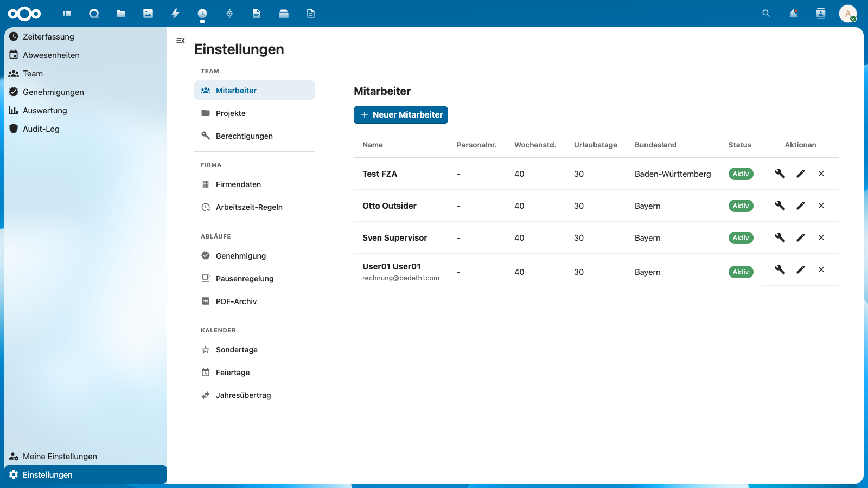Open the Dashboard app icon in top bar
868x488 pixels.
[67, 14]
